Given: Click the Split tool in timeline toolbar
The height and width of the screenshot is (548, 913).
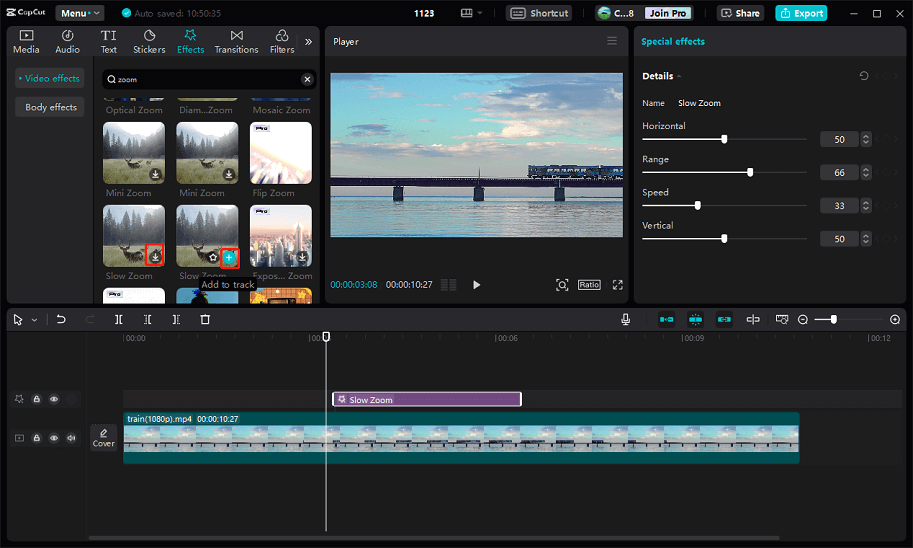Looking at the screenshot, I should [x=118, y=319].
